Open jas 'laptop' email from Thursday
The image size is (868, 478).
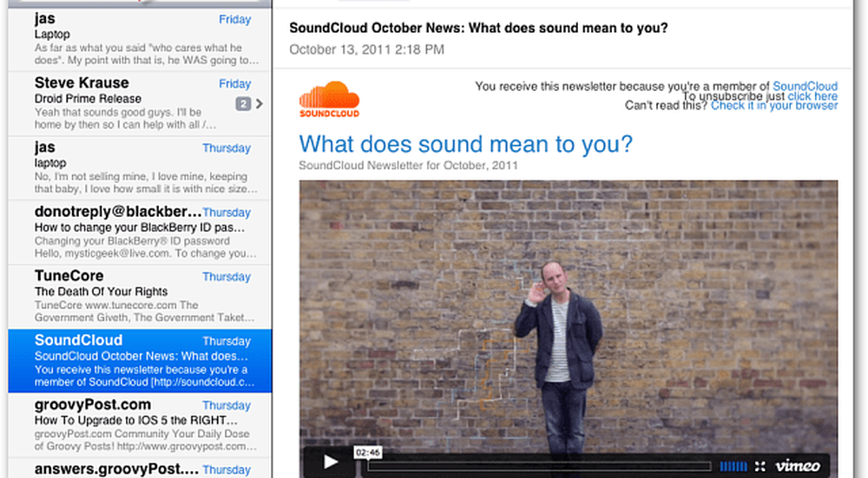click(140, 167)
